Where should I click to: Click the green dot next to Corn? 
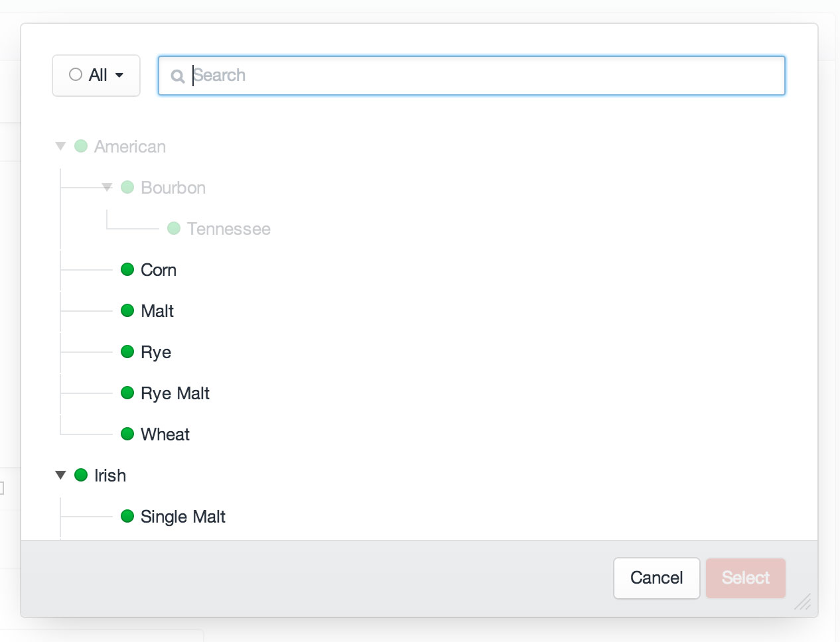pyautogui.click(x=127, y=269)
